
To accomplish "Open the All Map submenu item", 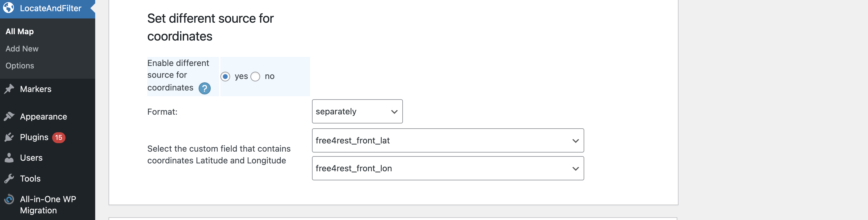I will pyautogui.click(x=19, y=31).
